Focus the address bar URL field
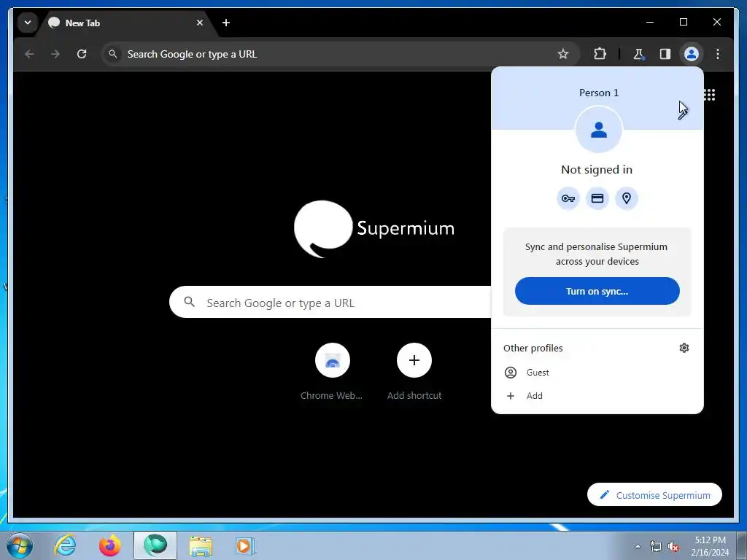Screen dimensions: 747x560 [340, 54]
